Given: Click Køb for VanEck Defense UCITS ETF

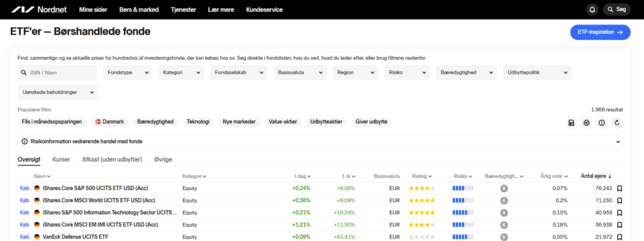Looking at the screenshot, I should click(25, 237).
